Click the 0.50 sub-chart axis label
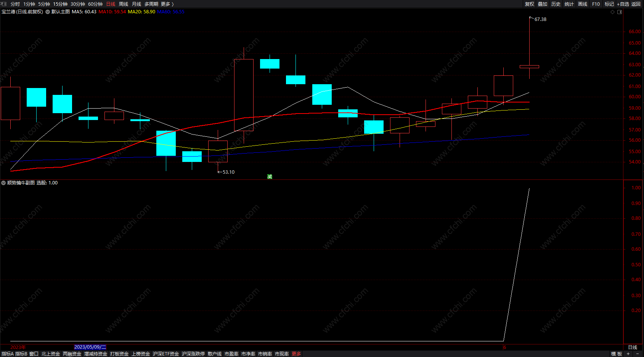The image size is (644, 357). [636, 264]
